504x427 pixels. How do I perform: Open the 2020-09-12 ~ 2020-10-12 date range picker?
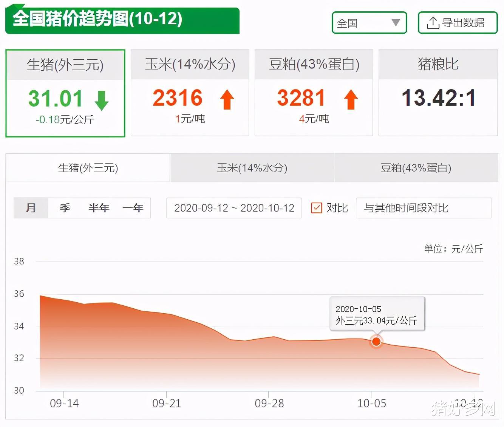(233, 208)
